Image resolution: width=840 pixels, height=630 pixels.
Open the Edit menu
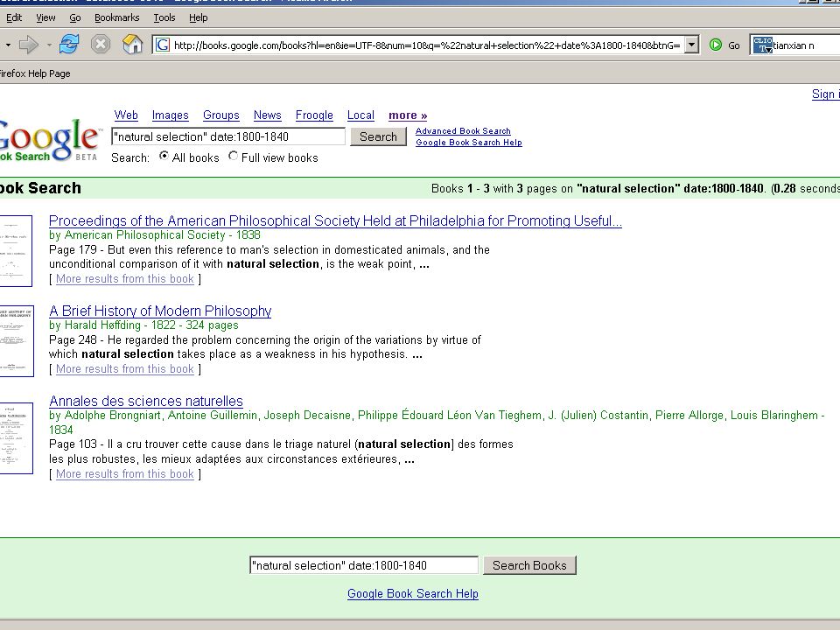tap(14, 17)
